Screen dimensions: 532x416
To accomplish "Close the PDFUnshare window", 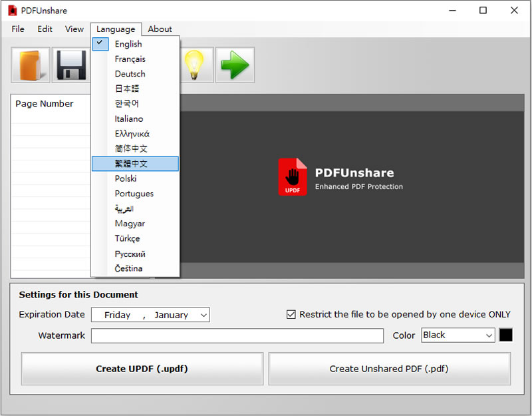I will pos(514,11).
